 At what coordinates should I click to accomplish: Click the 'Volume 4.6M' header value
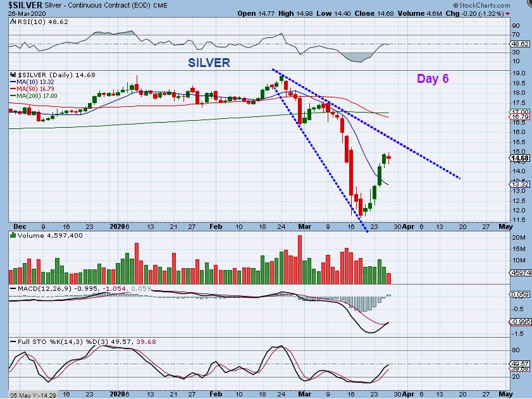[419, 13]
